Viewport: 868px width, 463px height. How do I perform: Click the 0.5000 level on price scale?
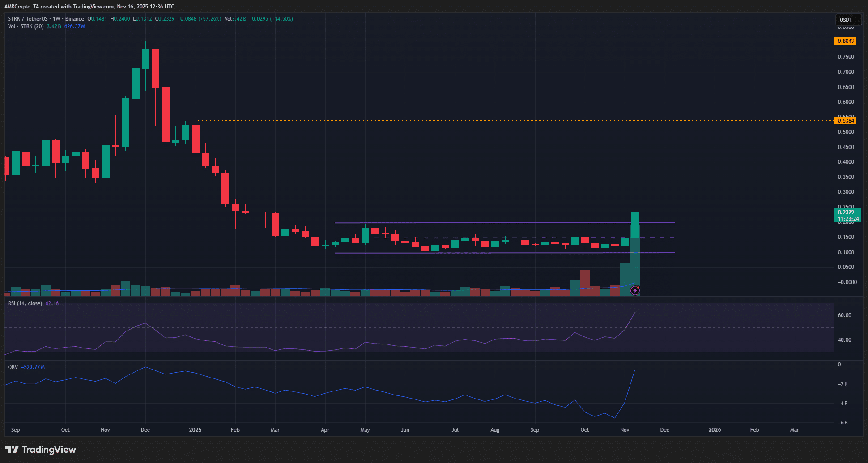(x=846, y=132)
